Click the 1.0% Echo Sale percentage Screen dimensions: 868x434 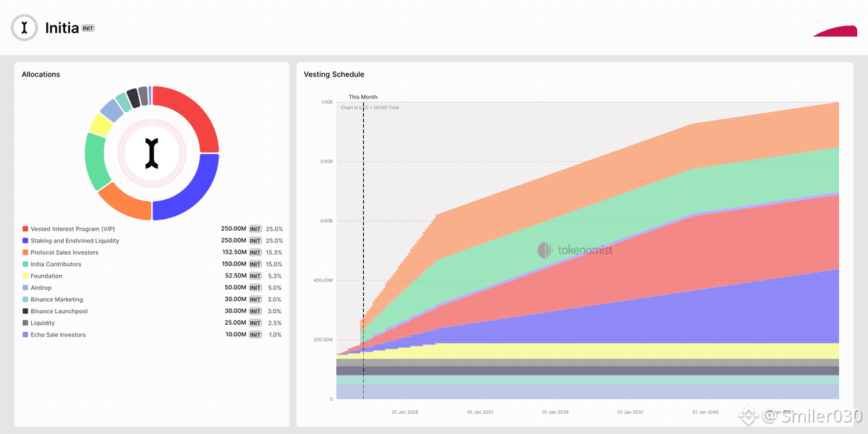276,335
